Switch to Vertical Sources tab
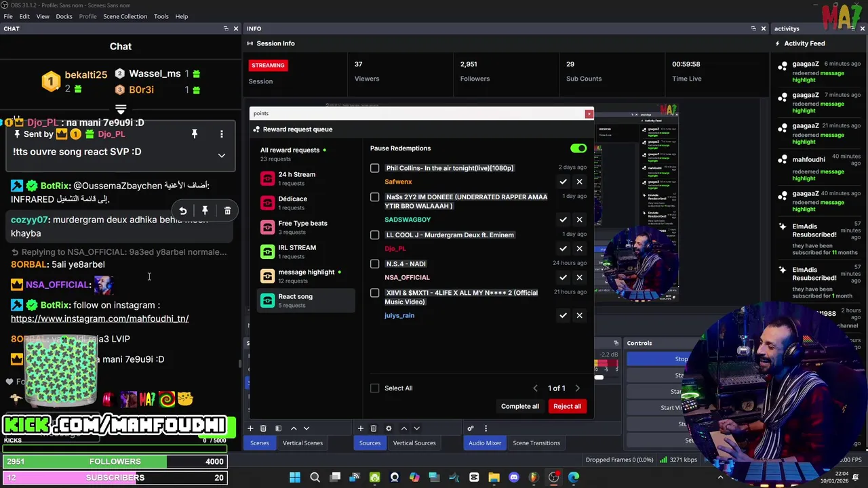This screenshot has width=868, height=488. [x=414, y=443]
